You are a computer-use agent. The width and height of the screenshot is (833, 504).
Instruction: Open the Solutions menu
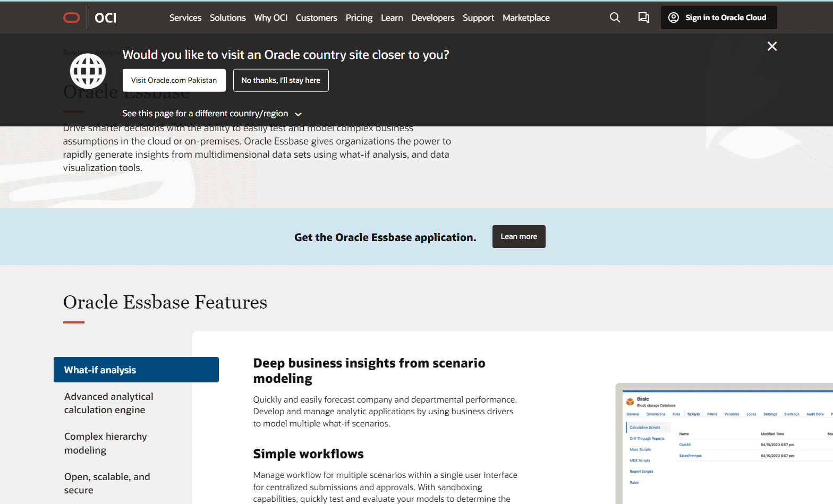click(228, 18)
